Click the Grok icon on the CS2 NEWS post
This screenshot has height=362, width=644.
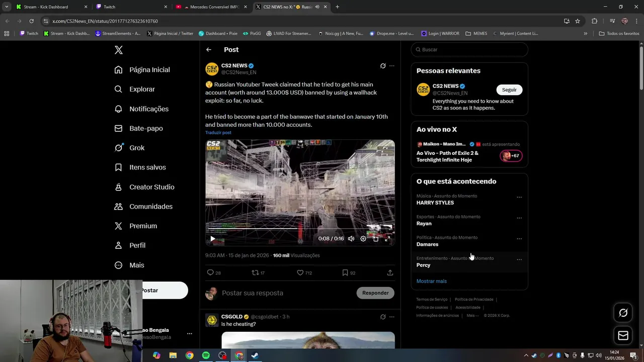pyautogui.click(x=383, y=66)
